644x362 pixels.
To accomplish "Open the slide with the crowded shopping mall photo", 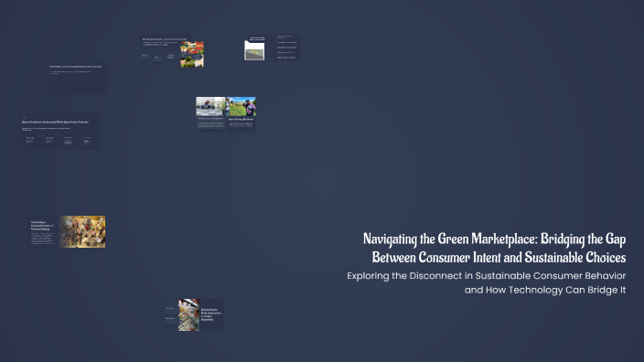I will (x=67, y=232).
